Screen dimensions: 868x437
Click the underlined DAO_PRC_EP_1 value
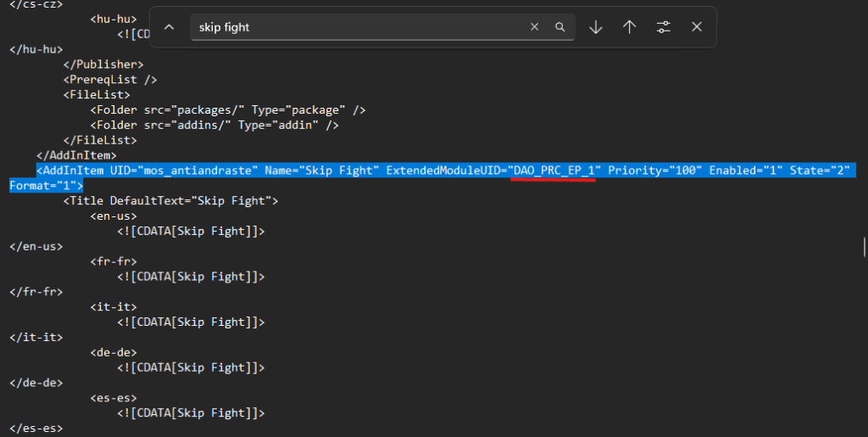coord(554,171)
